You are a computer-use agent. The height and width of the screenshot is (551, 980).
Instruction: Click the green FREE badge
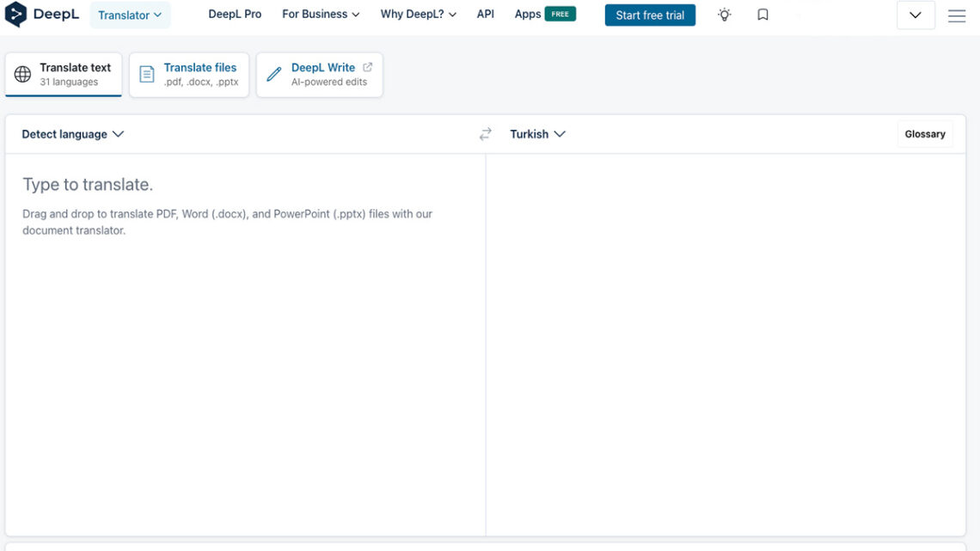coord(560,14)
